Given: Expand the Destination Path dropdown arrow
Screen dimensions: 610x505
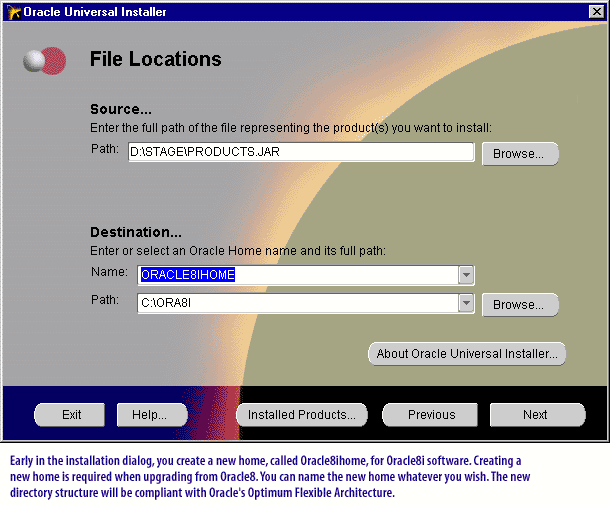Looking at the screenshot, I should click(x=466, y=303).
